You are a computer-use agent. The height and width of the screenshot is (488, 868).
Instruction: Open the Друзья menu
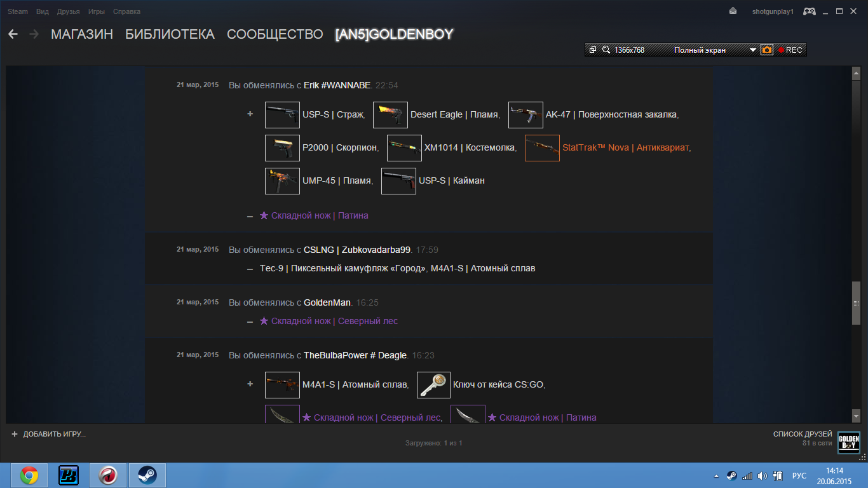[x=68, y=11]
